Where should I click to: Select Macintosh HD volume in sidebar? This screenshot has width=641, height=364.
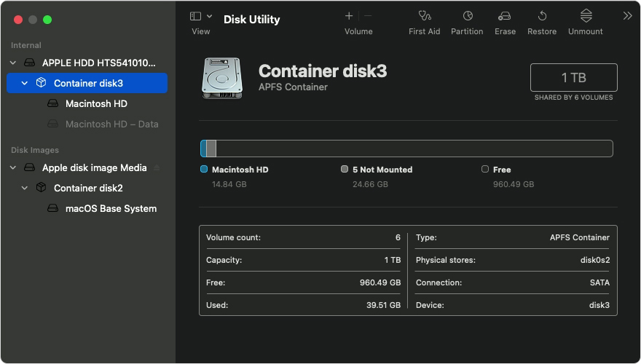coord(96,104)
